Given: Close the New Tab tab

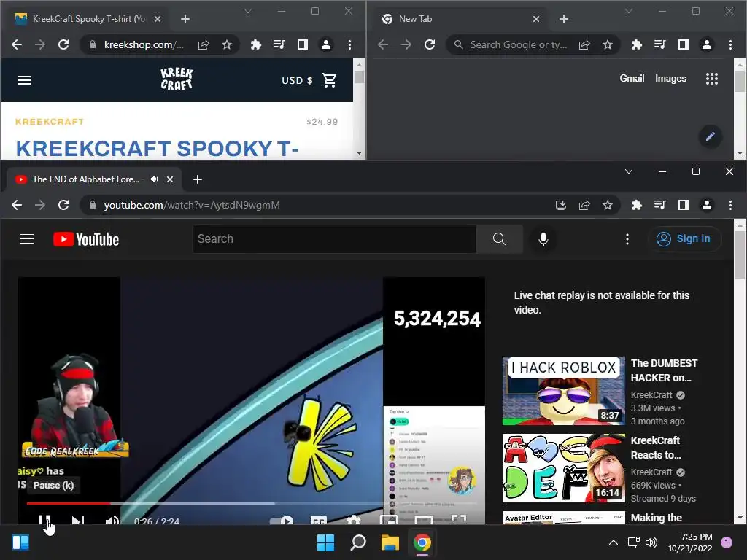Looking at the screenshot, I should (x=536, y=19).
